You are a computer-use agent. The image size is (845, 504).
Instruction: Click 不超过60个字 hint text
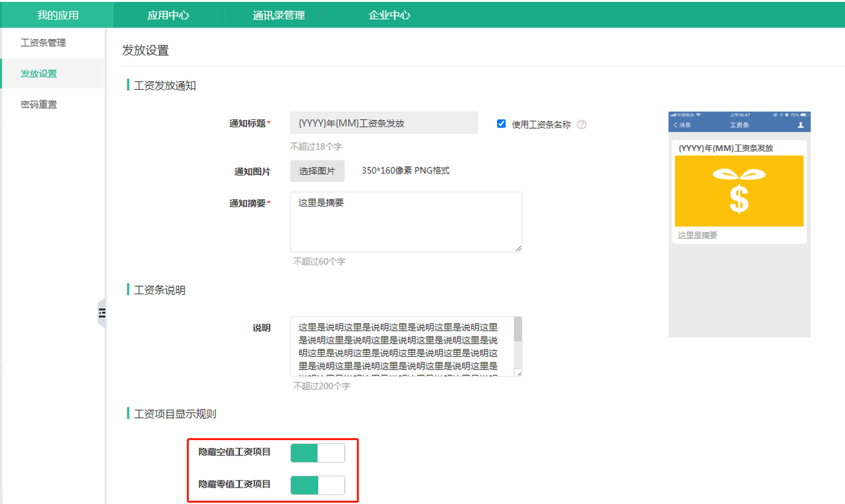[319, 262]
